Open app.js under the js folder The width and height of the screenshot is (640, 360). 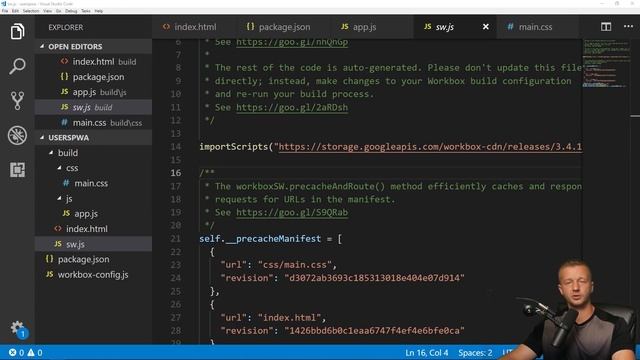coord(93,213)
